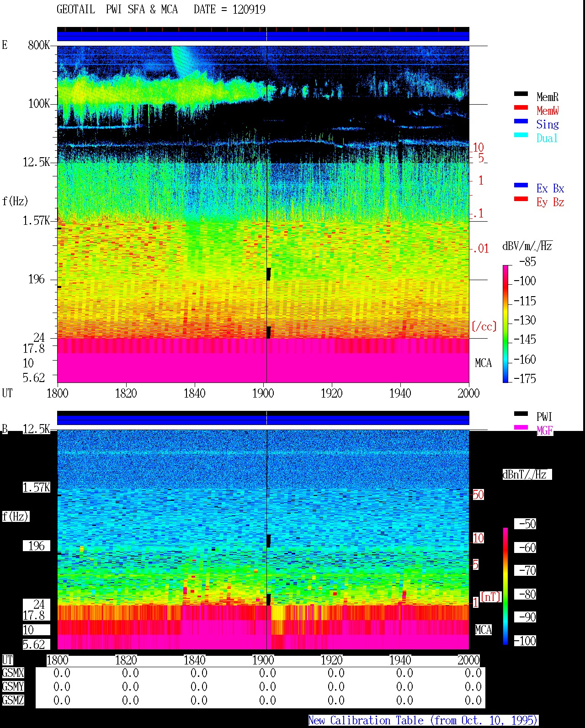Click the red MemW legend swatch
The height and width of the screenshot is (728, 585).
click(x=521, y=108)
